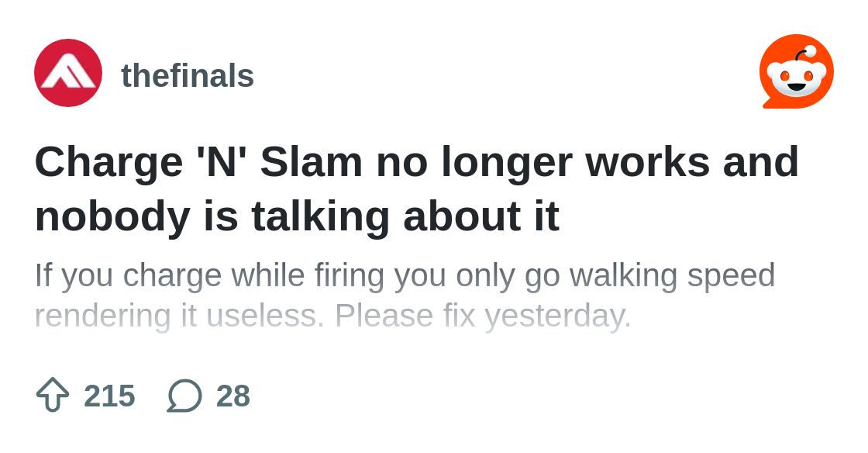Expand faded text "rendering it useless"
Image resolution: width=868 pixels, height=453 pixels.
179,316
